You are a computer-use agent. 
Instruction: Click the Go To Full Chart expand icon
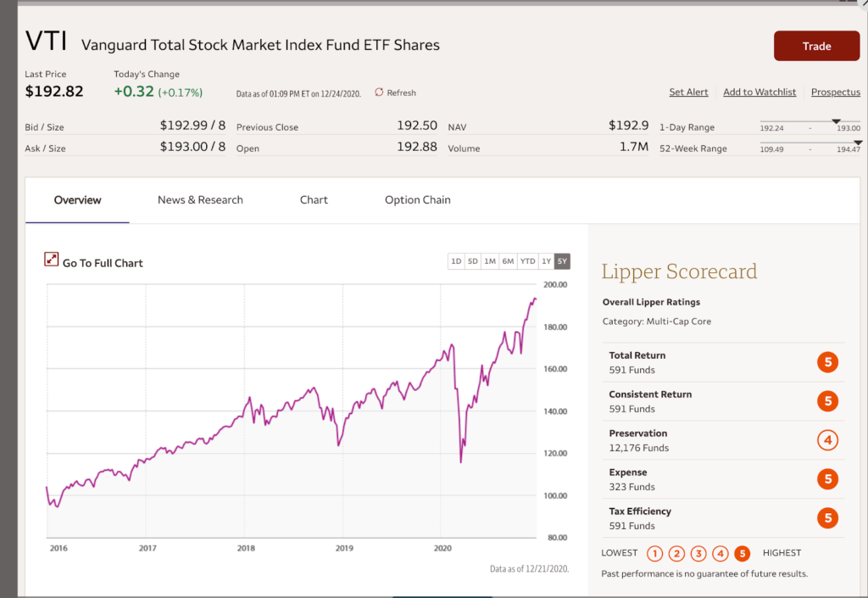(x=51, y=260)
